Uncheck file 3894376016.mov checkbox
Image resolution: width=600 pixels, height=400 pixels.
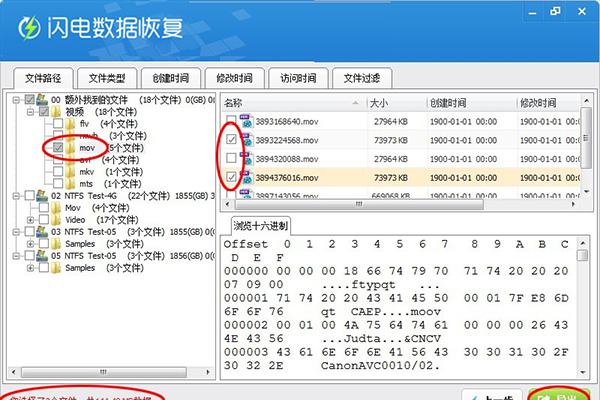click(x=231, y=177)
